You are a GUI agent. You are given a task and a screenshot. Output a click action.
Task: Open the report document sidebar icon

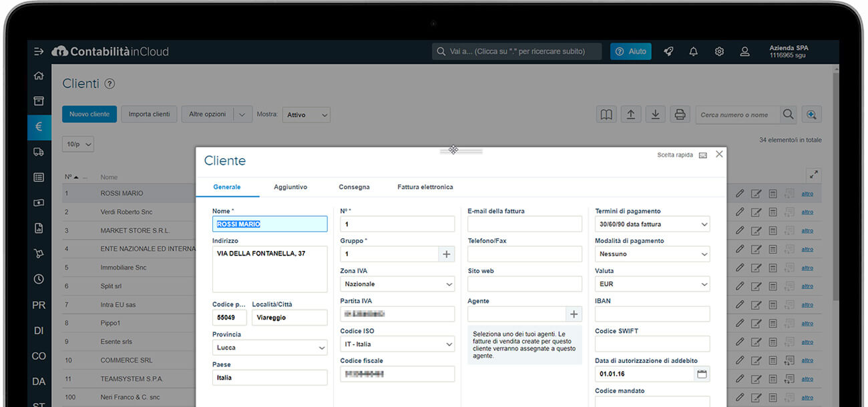pos(39,228)
